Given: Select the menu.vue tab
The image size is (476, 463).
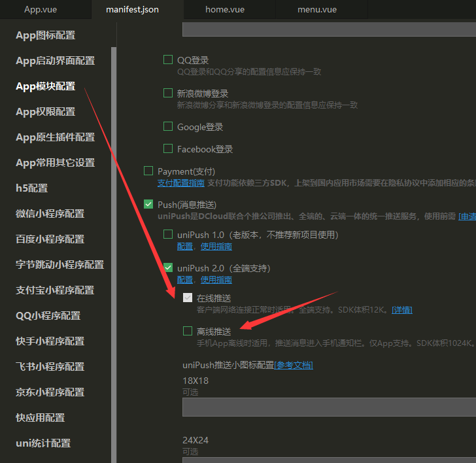Looking at the screenshot, I should (x=317, y=9).
